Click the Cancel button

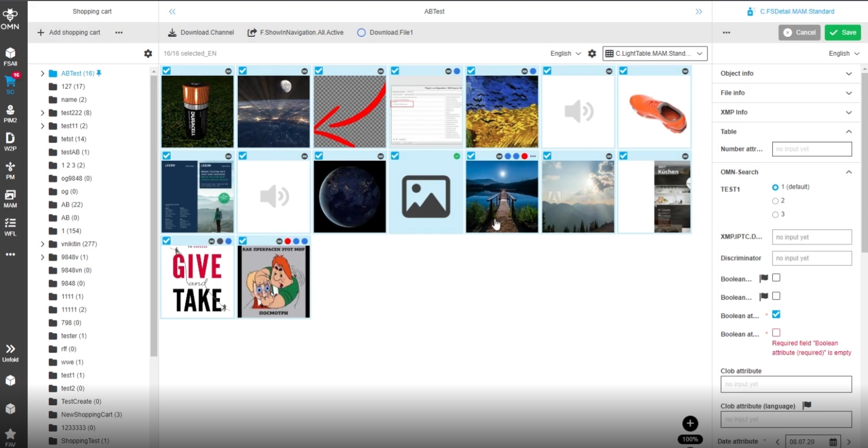(x=799, y=33)
